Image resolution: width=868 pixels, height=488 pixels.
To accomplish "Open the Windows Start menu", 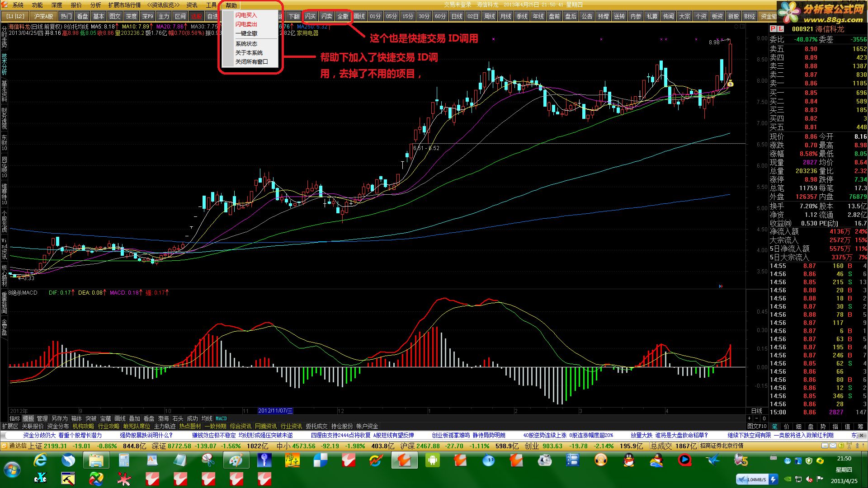I will click(12, 469).
